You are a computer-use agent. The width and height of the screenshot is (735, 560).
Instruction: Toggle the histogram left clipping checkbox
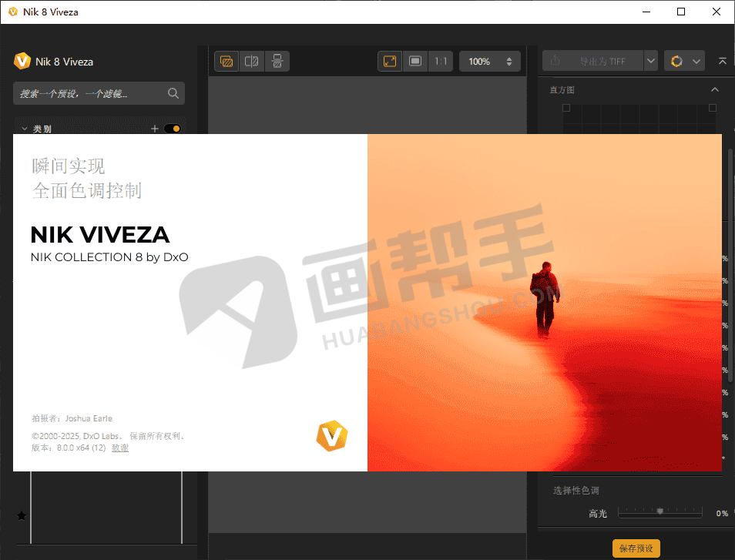(x=566, y=108)
